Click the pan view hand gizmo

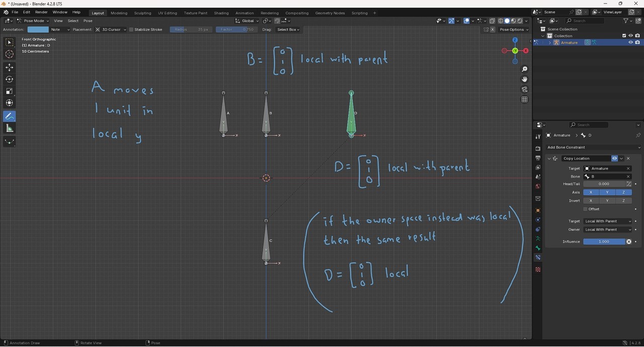click(x=524, y=79)
